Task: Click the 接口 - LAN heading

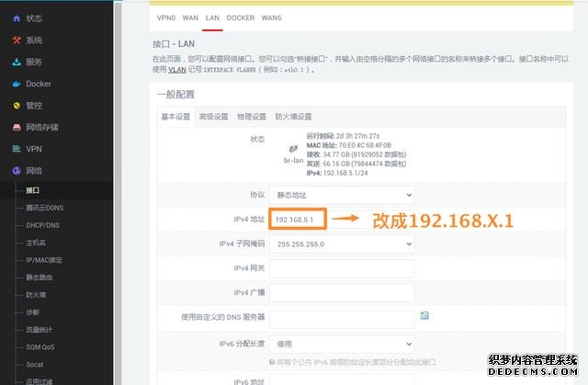Action: tap(174, 44)
